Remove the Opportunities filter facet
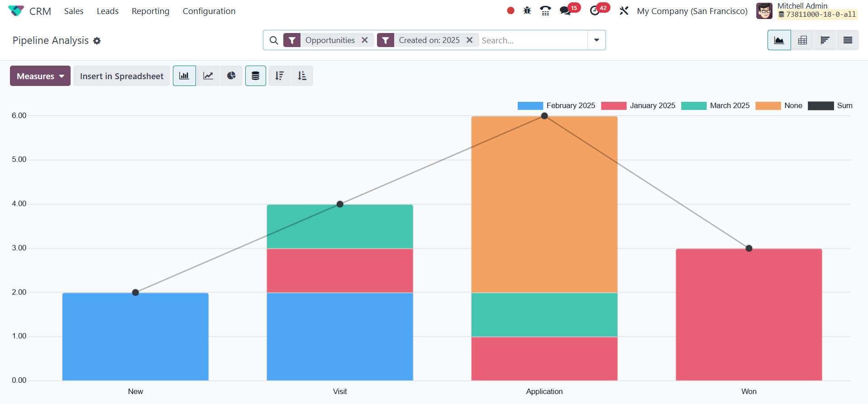 pos(365,40)
